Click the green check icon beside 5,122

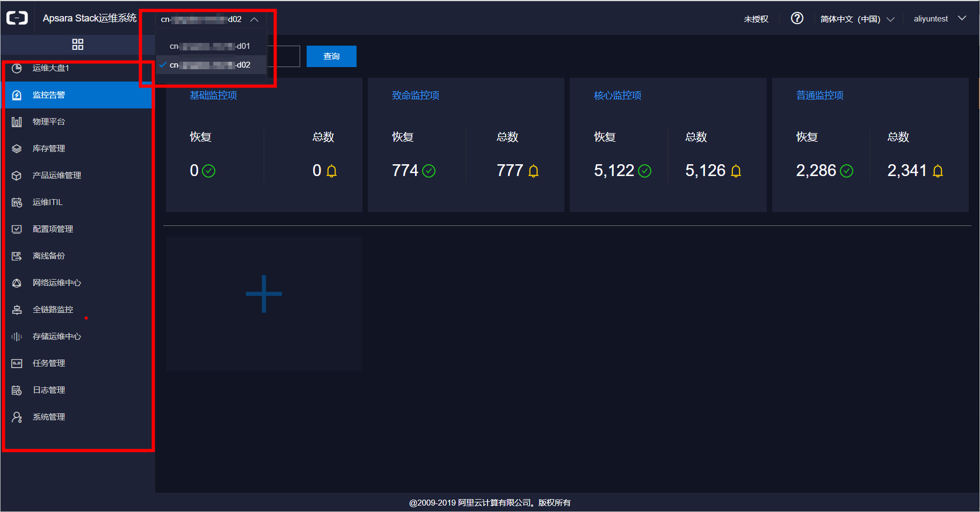645,171
